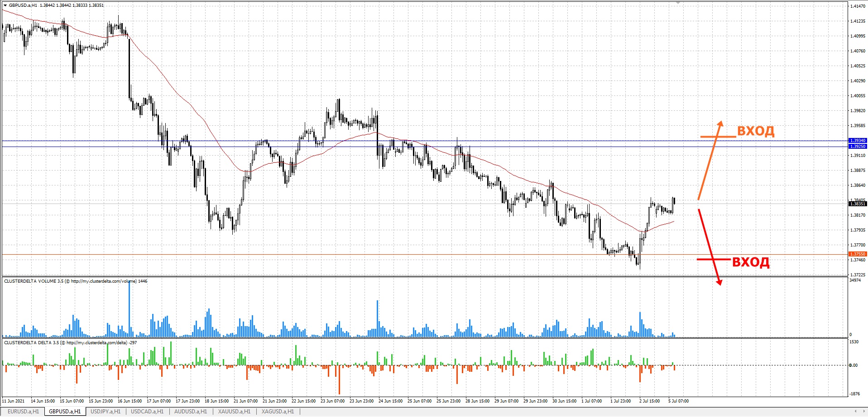Go to the USDCAD.a,H1 chart tab
This screenshot has height=417, width=868.
[x=147, y=412]
